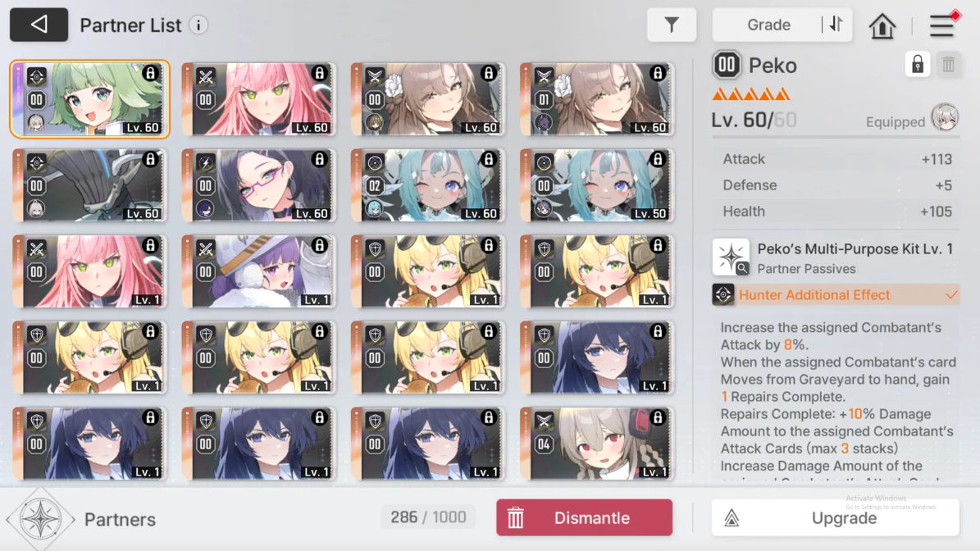The image size is (980, 551).
Task: Go to home screen icon
Action: tap(882, 25)
